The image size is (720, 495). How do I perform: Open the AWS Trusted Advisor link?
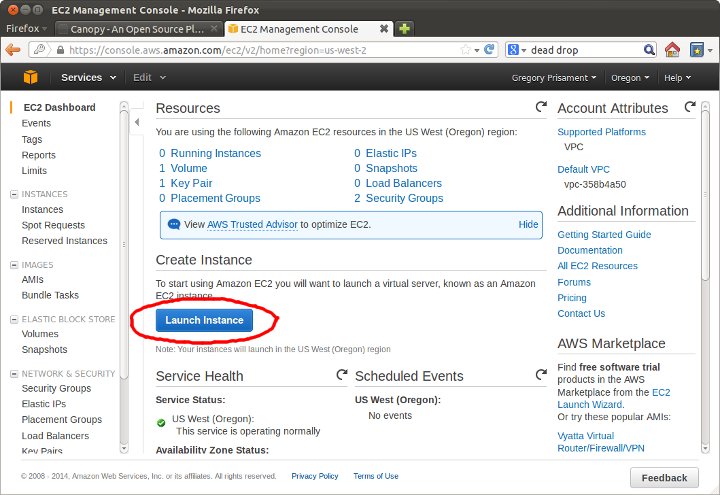(x=252, y=225)
